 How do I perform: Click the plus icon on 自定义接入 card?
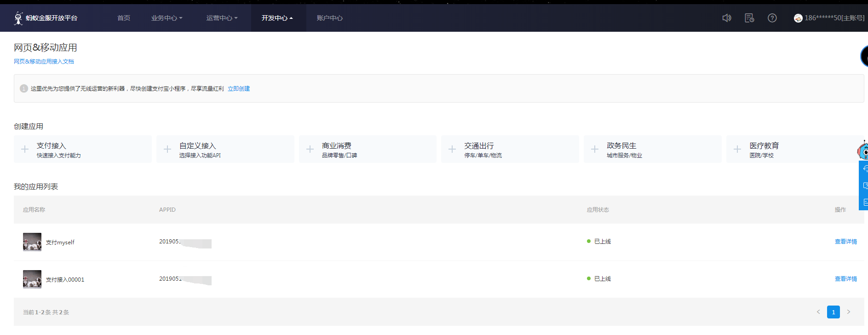[167, 149]
